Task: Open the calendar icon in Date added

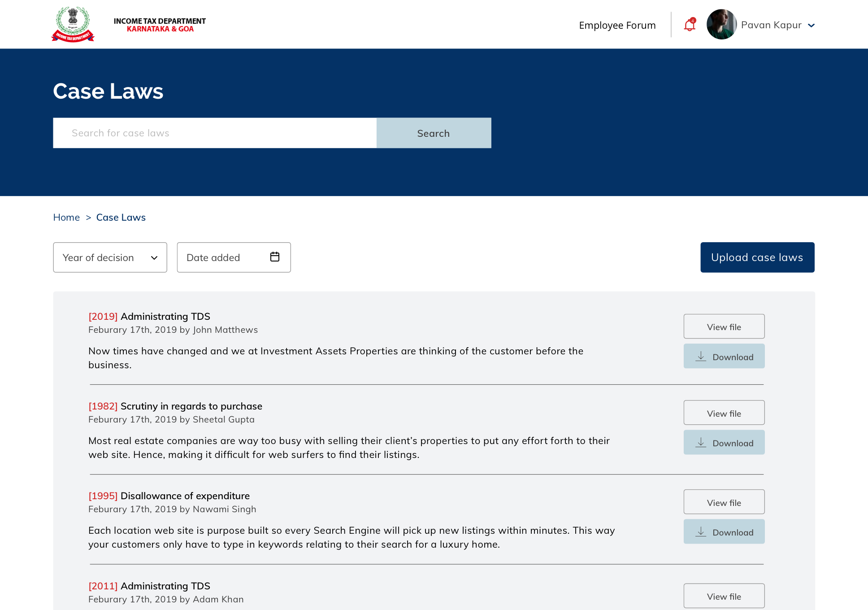Action: (275, 257)
